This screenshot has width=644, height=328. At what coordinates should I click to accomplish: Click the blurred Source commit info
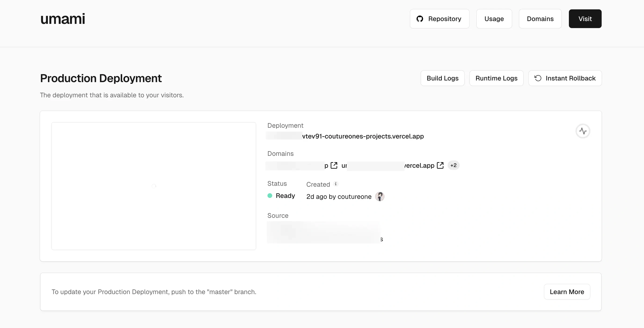324,232
